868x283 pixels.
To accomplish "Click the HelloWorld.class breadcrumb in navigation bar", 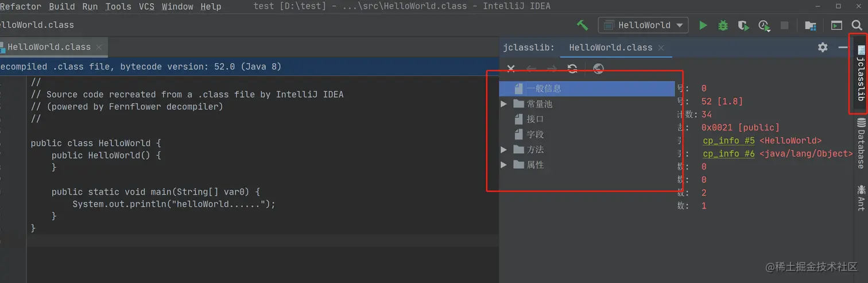I will point(37,25).
